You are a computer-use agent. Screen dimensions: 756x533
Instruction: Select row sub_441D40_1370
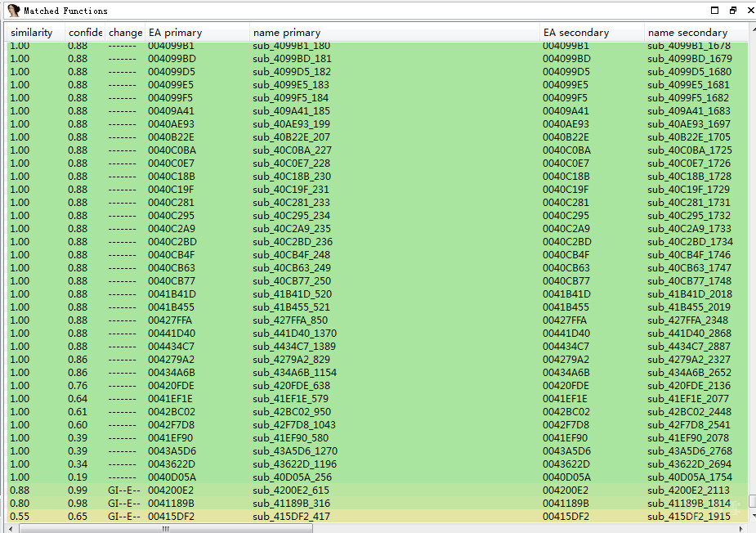point(377,334)
